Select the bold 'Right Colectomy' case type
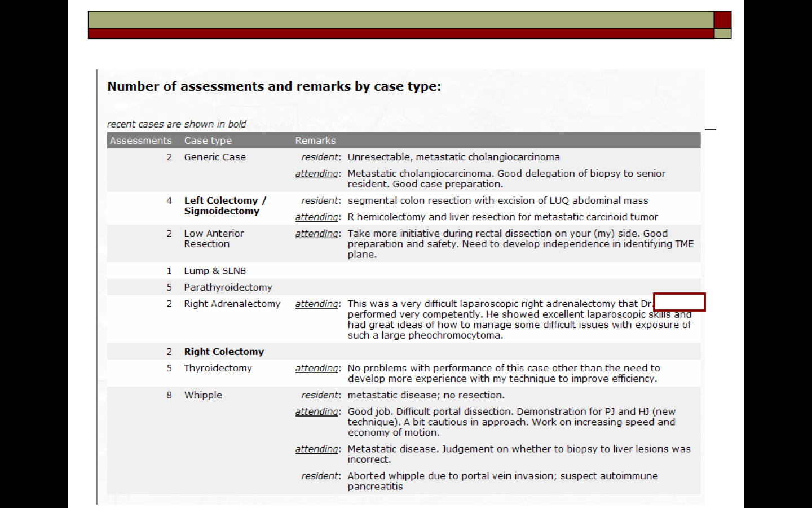Image resolution: width=812 pixels, height=508 pixels. (224, 352)
